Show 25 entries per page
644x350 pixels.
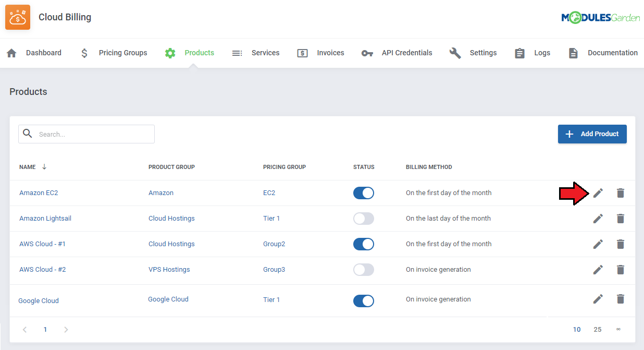pos(598,330)
